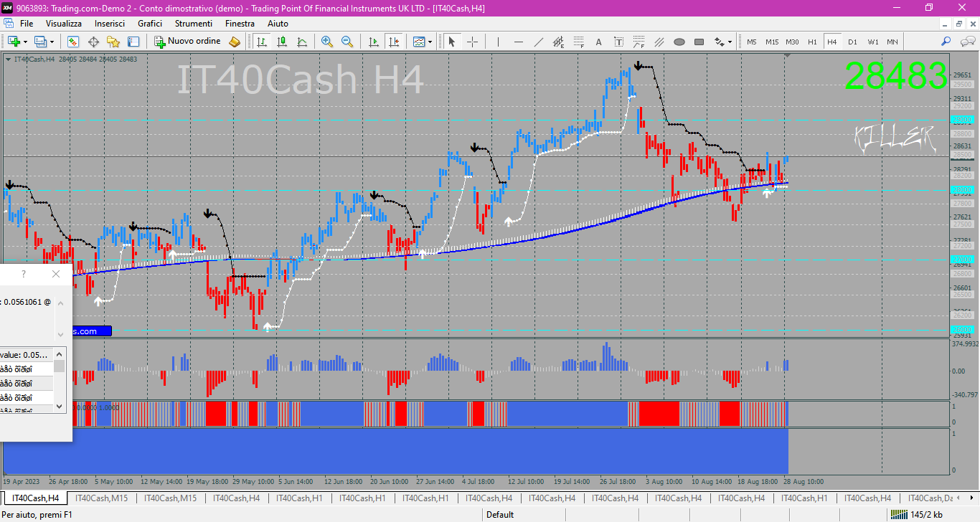This screenshot has width=980, height=522.
Task: Show the Market Watch window
Action: pyautogui.click(x=73, y=42)
